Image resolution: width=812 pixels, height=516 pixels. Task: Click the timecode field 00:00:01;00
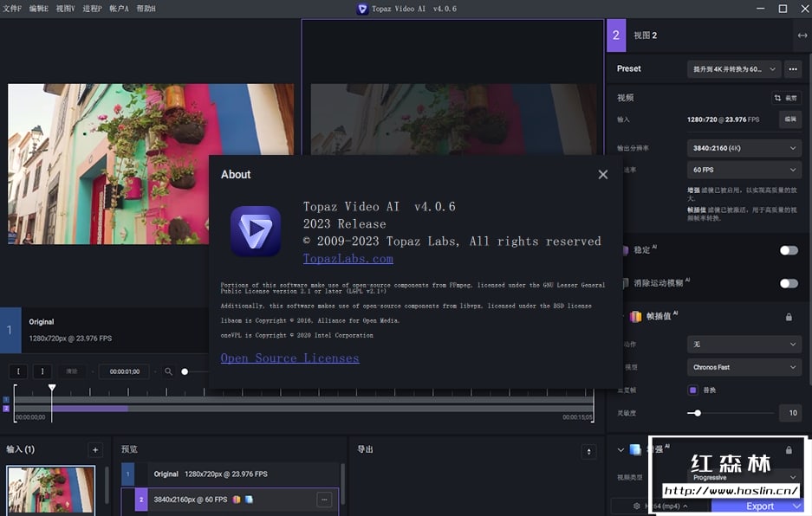(x=124, y=371)
